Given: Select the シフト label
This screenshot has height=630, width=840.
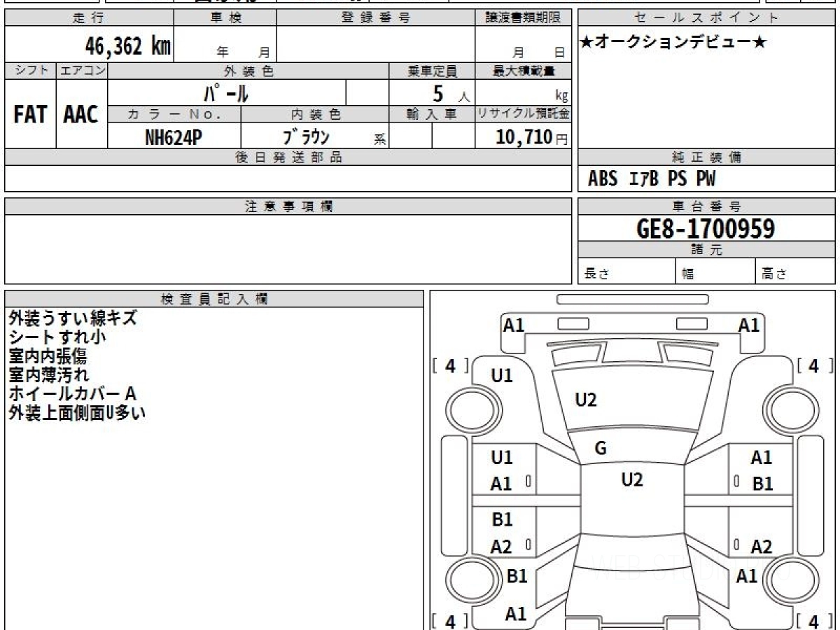Looking at the screenshot, I should point(30,71).
